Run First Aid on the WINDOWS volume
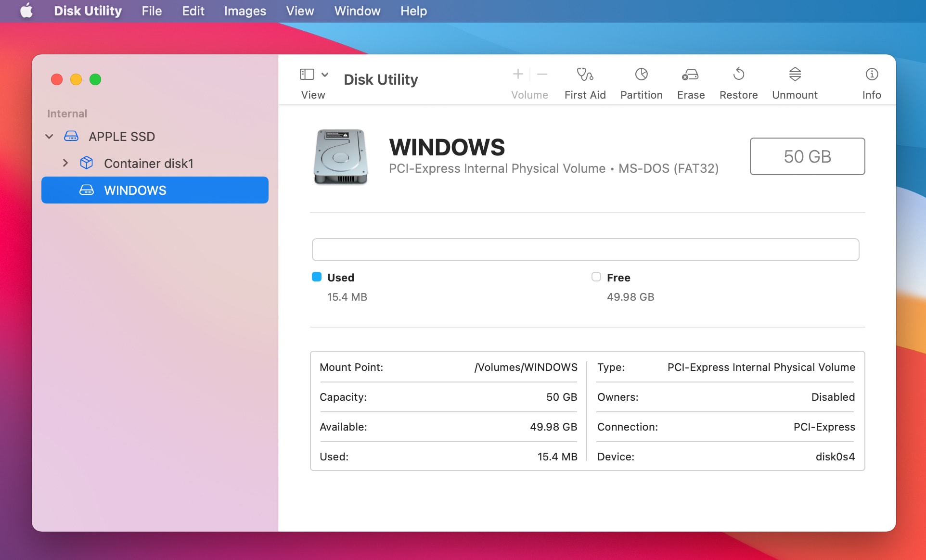Screen dimensions: 926x560 (585, 82)
